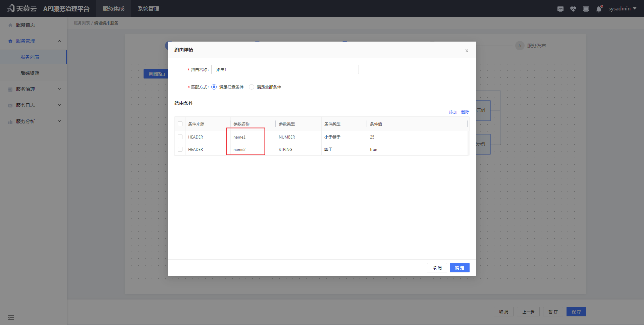Click inside the 路由名称 input field
644x325 pixels.
coord(285,69)
